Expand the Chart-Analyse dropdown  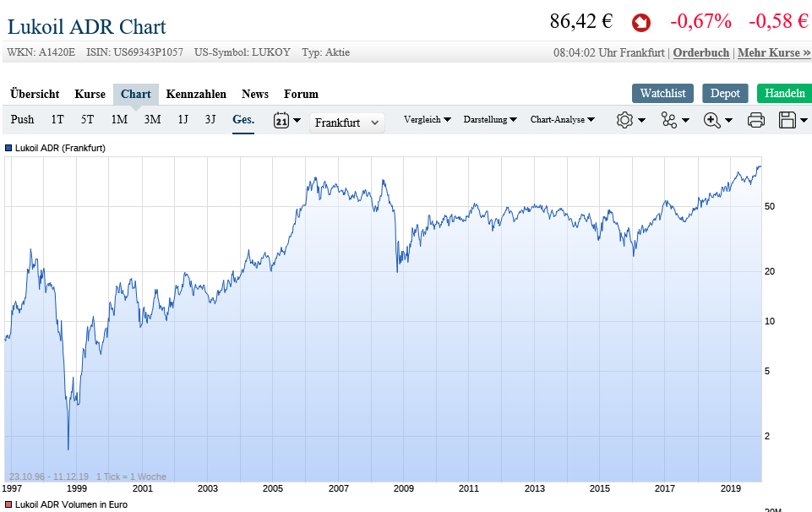(x=563, y=120)
